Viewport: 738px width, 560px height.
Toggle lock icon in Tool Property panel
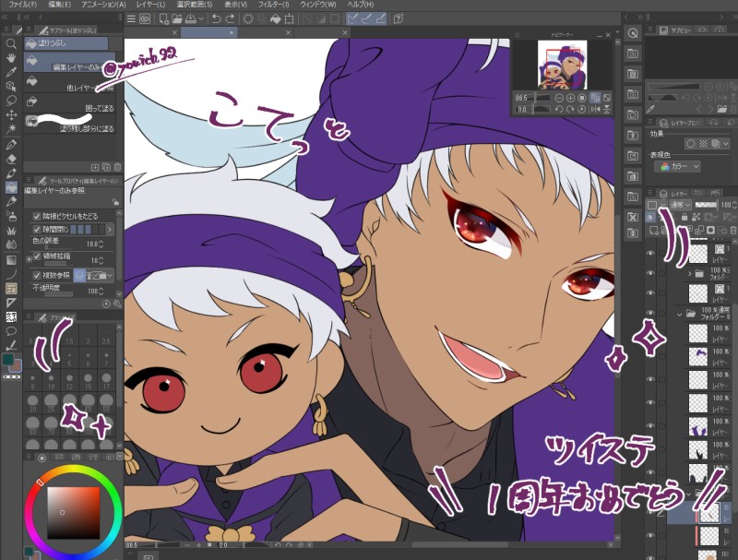[115, 202]
